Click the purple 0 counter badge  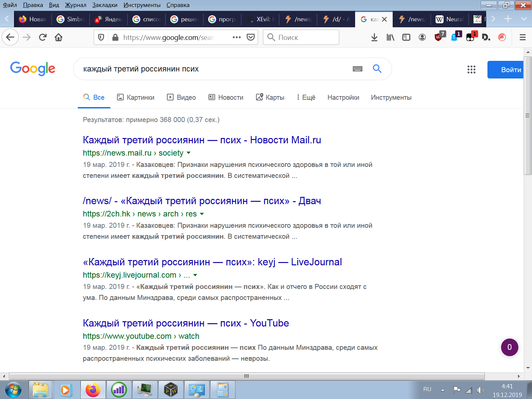[509, 347]
